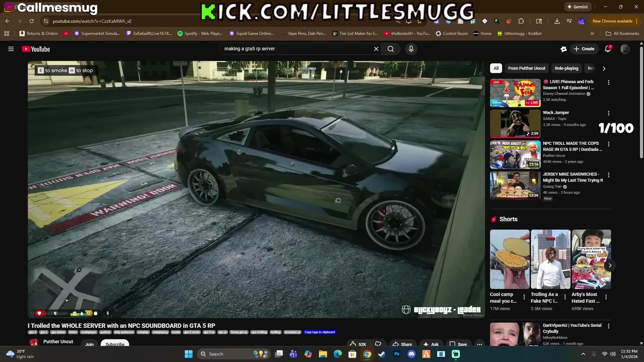This screenshot has width=644, height=362.
Task: Open more actions ellipsis beside Save
Action: click(x=479, y=344)
